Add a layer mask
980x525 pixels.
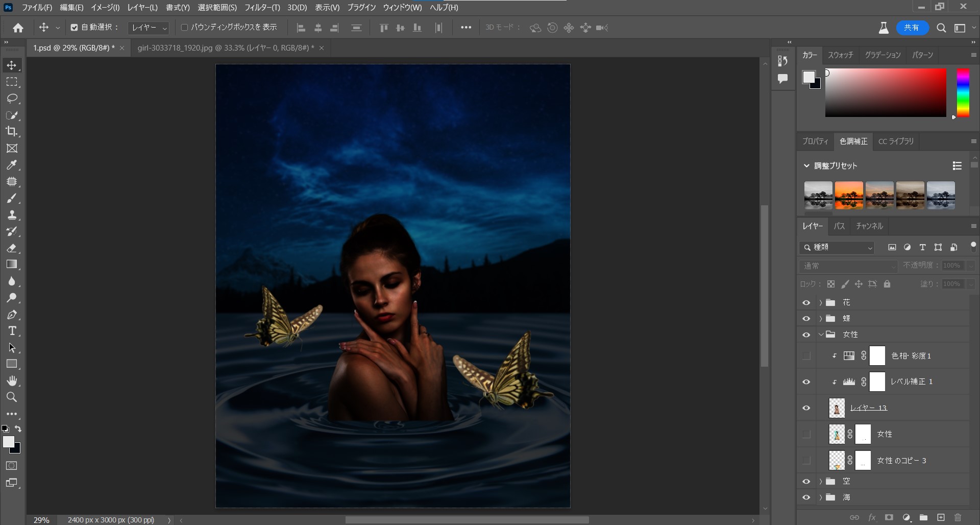pyautogui.click(x=889, y=517)
